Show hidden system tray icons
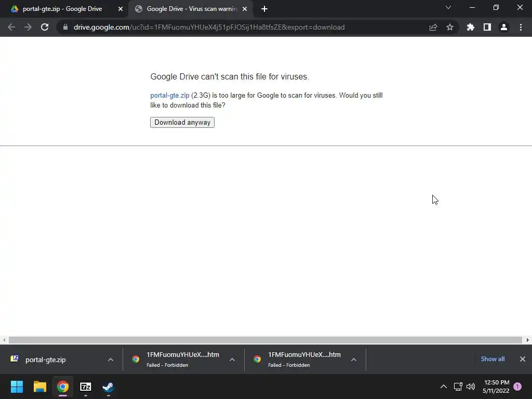532x399 pixels. pos(444,387)
